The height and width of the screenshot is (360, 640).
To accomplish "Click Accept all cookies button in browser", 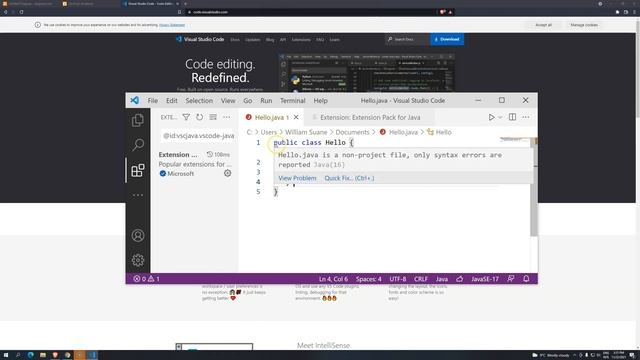I will point(543,25).
